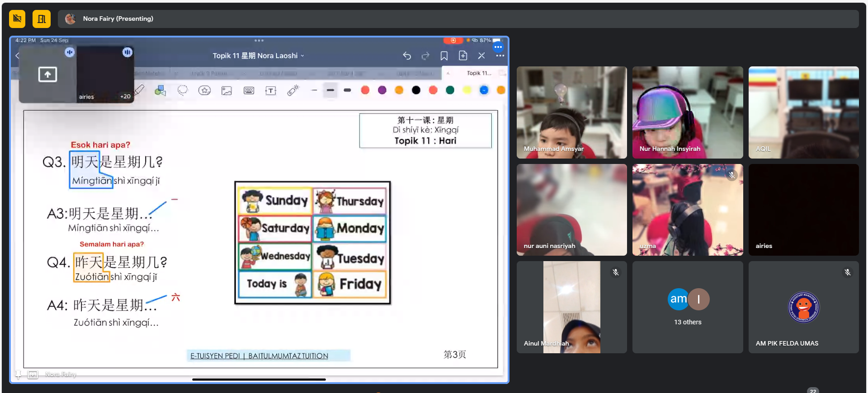The image size is (868, 393).
Task: Select the Nur Hannah Insyirah video tile
Action: 687,112
